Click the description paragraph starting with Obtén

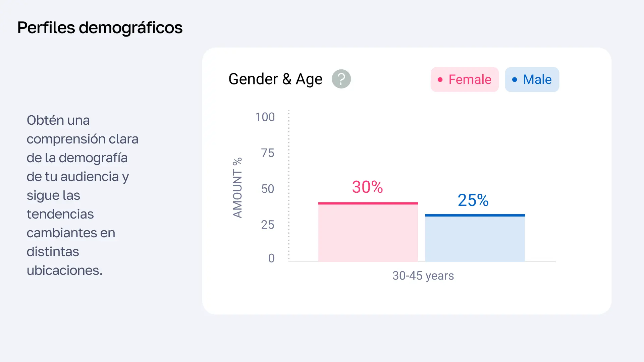82,195
